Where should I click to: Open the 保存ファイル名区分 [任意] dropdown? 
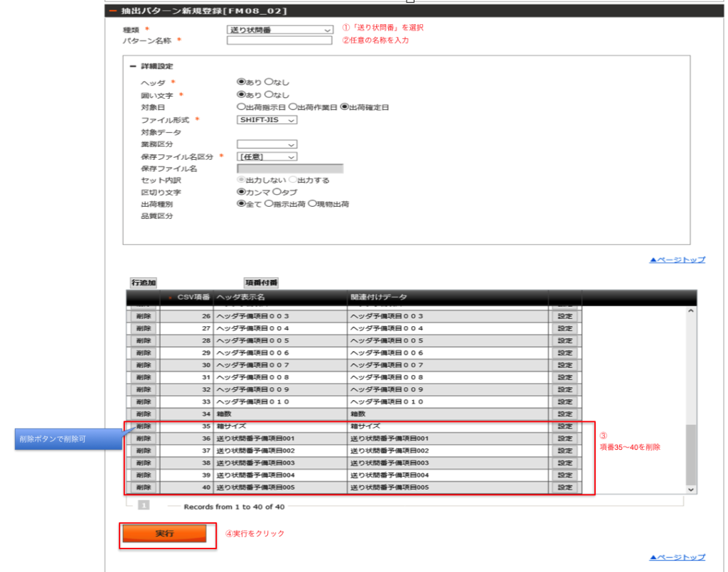pos(267,157)
